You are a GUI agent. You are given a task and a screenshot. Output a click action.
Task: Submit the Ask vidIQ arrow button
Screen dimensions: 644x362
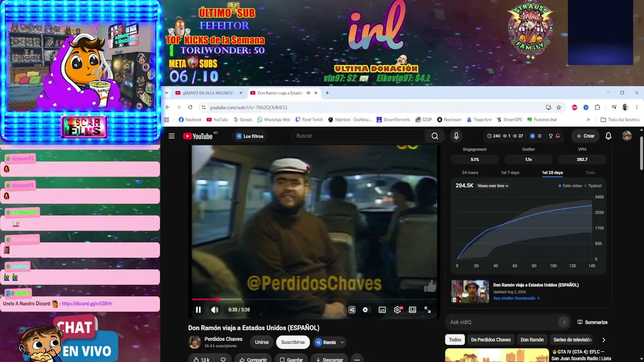coord(564,322)
